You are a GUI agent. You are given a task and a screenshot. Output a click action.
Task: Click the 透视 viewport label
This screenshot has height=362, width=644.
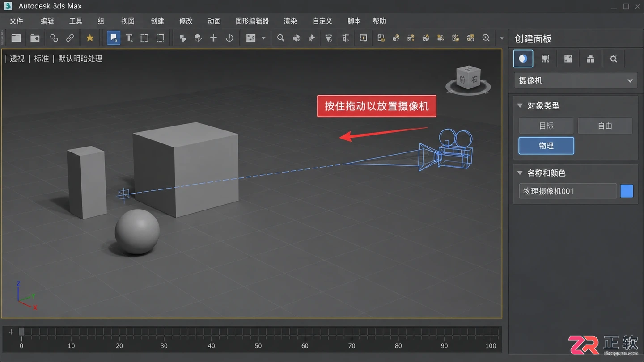tap(17, 59)
